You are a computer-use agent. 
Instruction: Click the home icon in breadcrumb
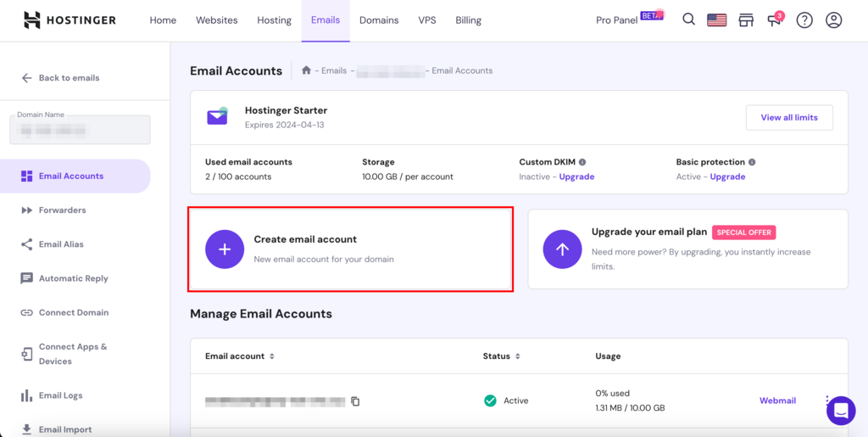pos(307,70)
